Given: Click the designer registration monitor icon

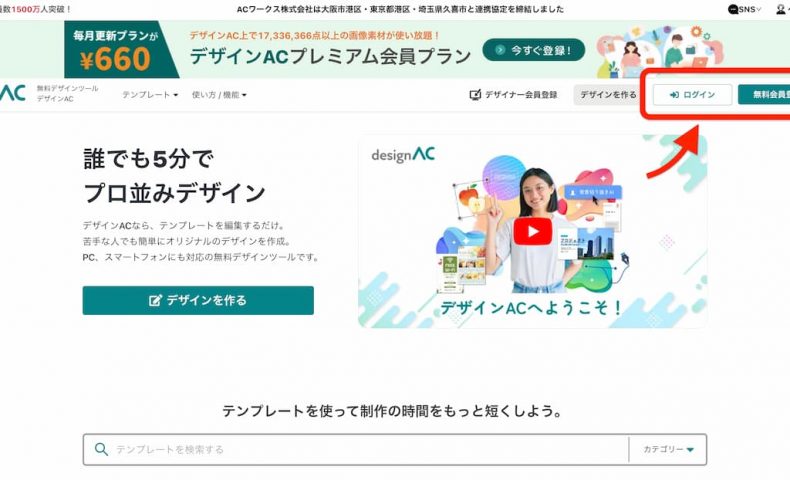Looking at the screenshot, I should 475,95.
